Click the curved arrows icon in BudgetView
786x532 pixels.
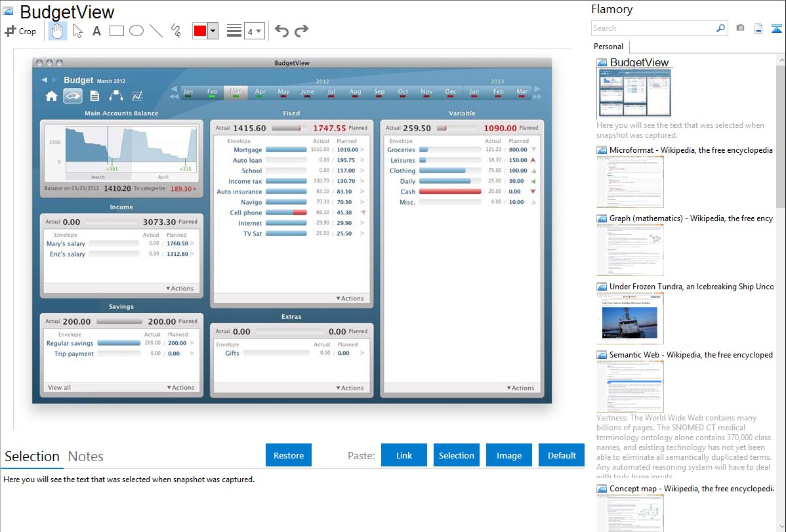click(115, 96)
